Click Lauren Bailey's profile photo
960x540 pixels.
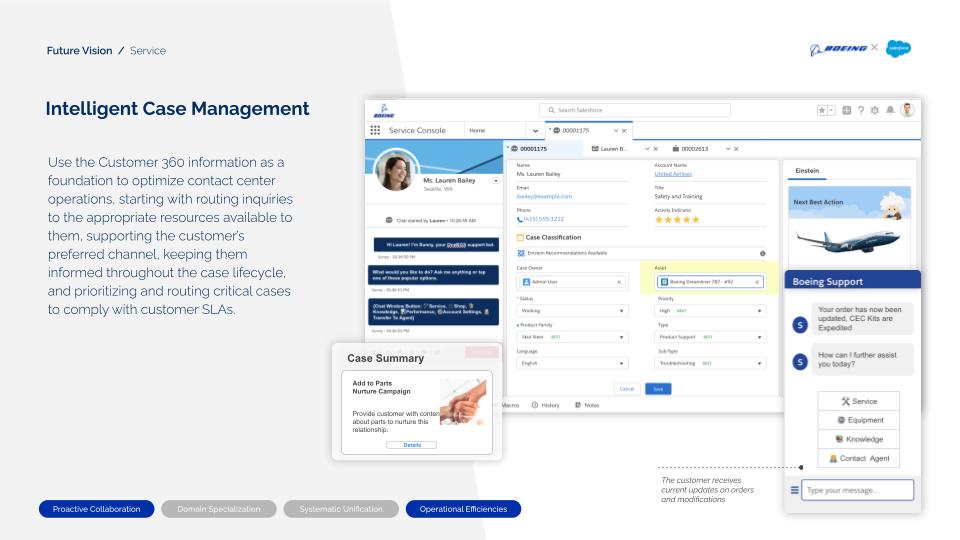tap(396, 170)
